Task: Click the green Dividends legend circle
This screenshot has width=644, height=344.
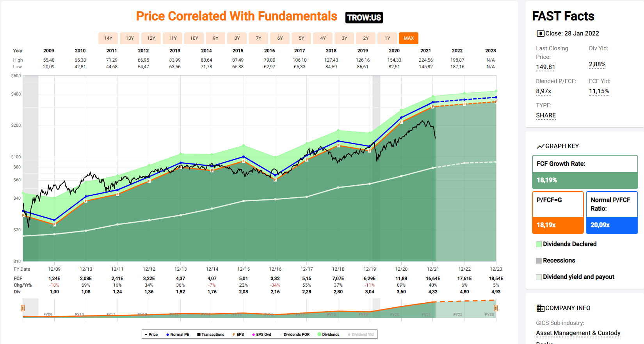Action: [x=319, y=335]
